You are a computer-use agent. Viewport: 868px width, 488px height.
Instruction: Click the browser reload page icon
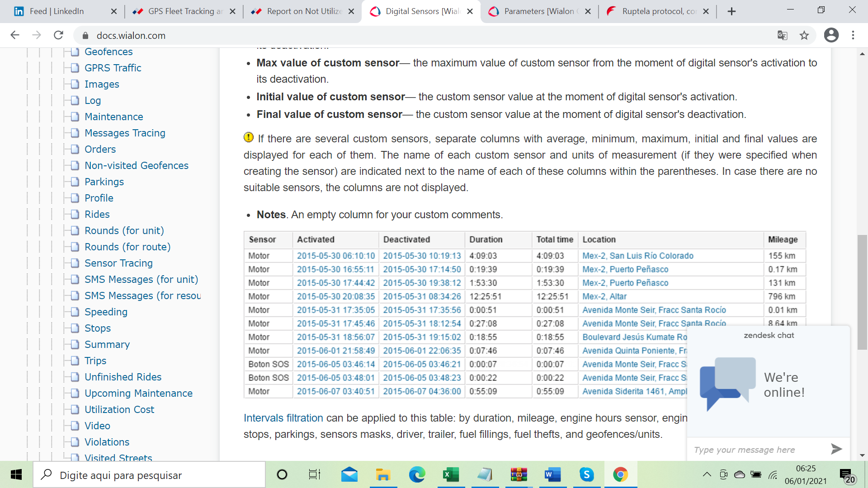[58, 35]
